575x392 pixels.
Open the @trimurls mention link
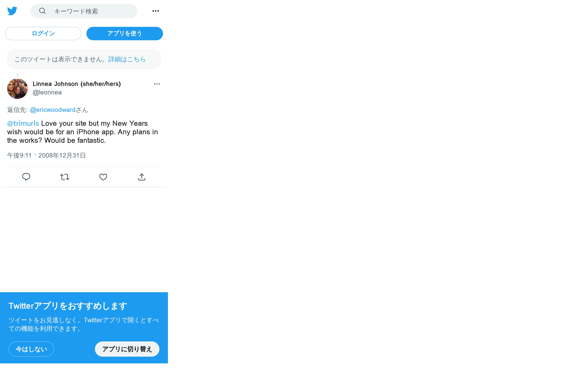[x=23, y=123]
